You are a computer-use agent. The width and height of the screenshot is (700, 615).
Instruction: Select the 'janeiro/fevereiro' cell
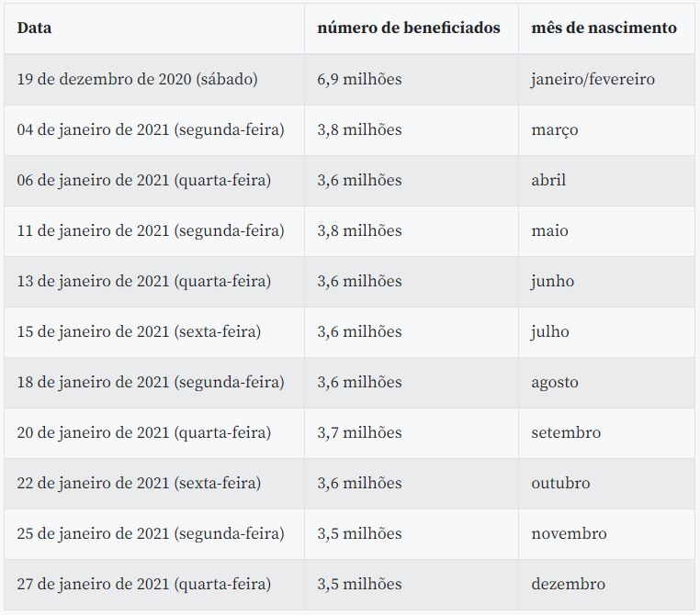(x=593, y=79)
